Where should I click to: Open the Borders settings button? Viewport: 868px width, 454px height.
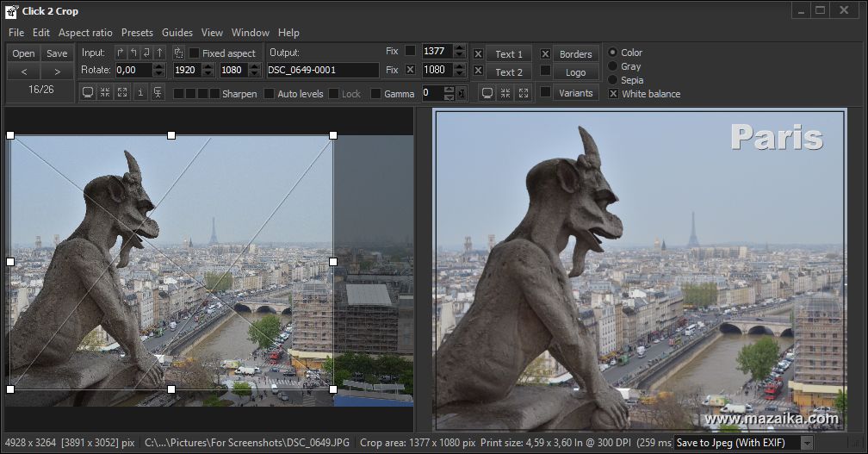tap(576, 53)
